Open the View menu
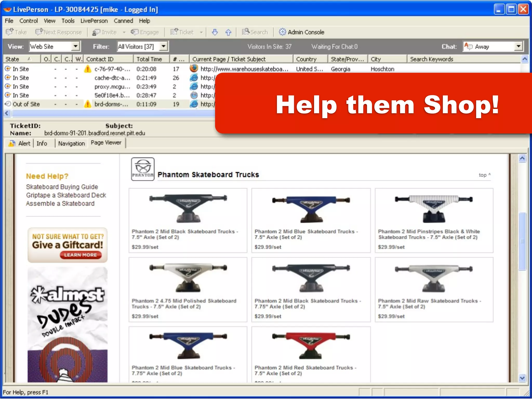Screen dimensions: 532x399 pyautogui.click(x=49, y=21)
